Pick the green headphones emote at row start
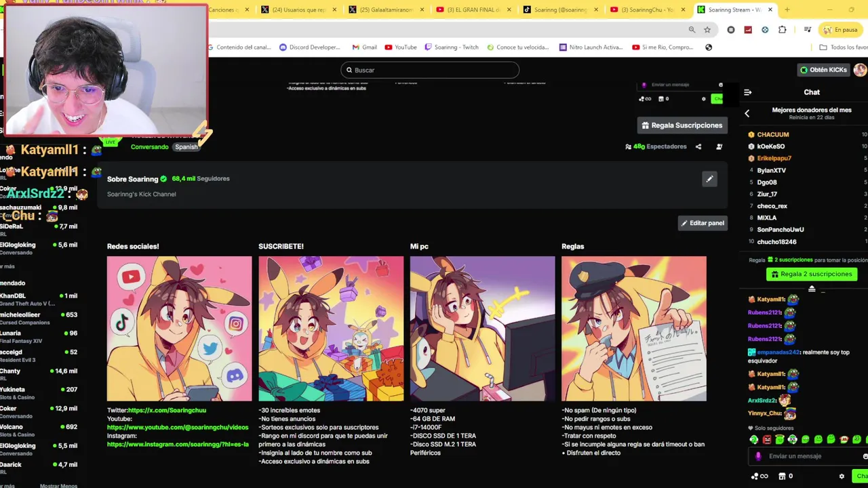Viewport: 868px width, 488px height. click(x=754, y=439)
